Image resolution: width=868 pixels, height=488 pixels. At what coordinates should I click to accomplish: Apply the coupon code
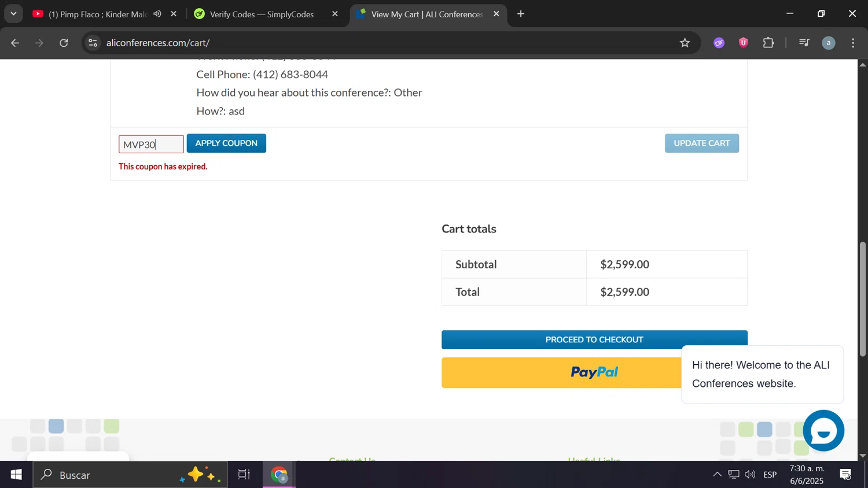226,143
